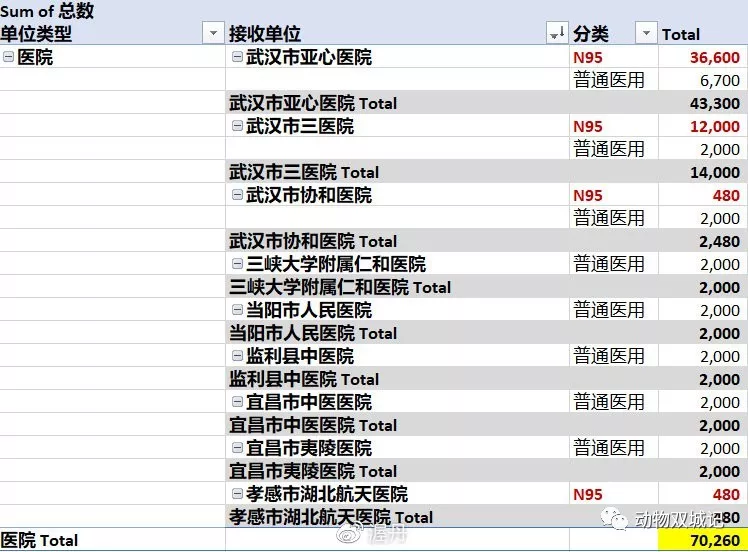Select the 三峡大学附属仁和医院 Total row label
This screenshot has height=552, width=748.
(x=340, y=287)
